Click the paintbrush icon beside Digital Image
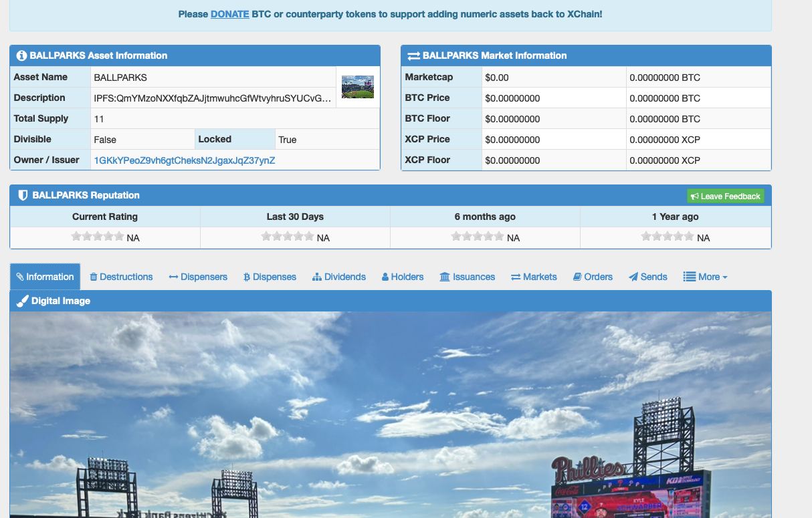Image resolution: width=812 pixels, height=518 pixels. click(22, 301)
